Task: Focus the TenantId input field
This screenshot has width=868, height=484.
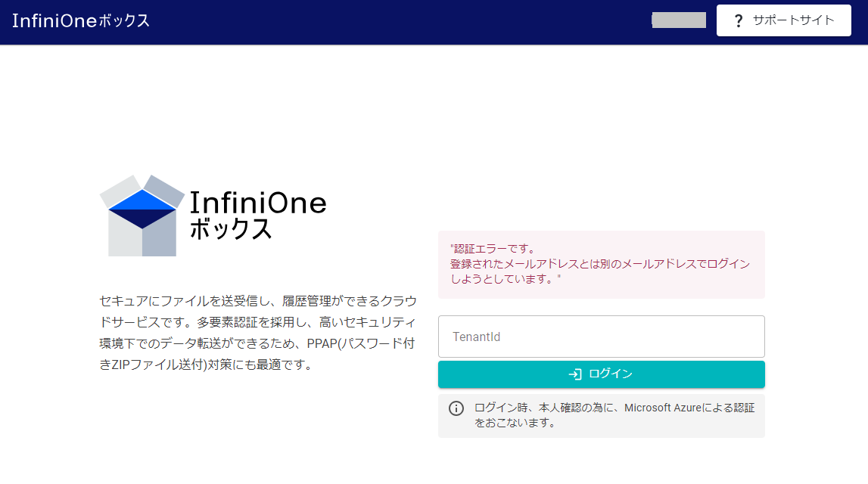Action: tap(601, 337)
